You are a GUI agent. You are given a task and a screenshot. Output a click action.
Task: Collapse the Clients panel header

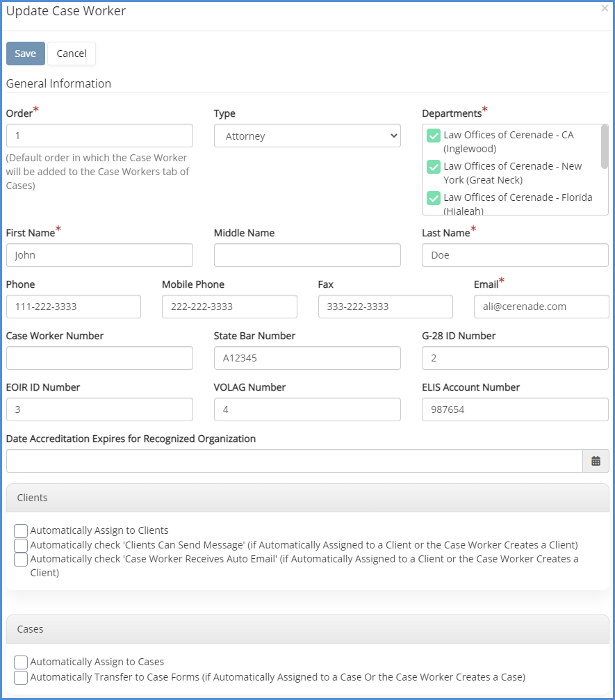[x=307, y=498]
